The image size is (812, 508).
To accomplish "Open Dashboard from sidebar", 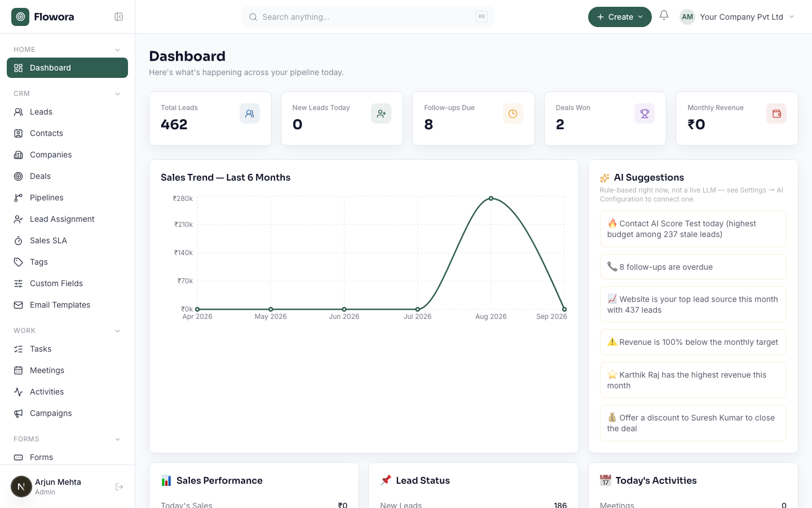I will pyautogui.click(x=67, y=68).
